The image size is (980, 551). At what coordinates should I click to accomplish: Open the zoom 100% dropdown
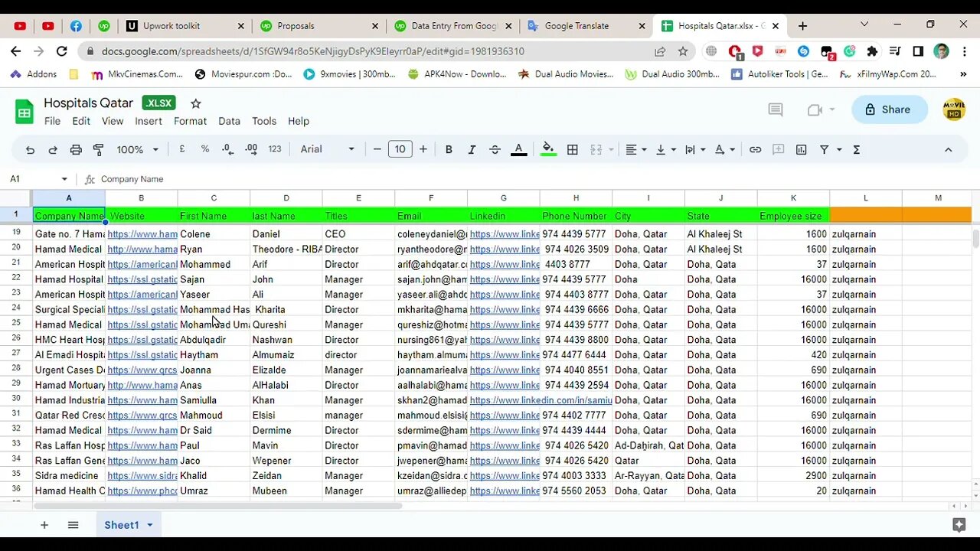pos(138,150)
